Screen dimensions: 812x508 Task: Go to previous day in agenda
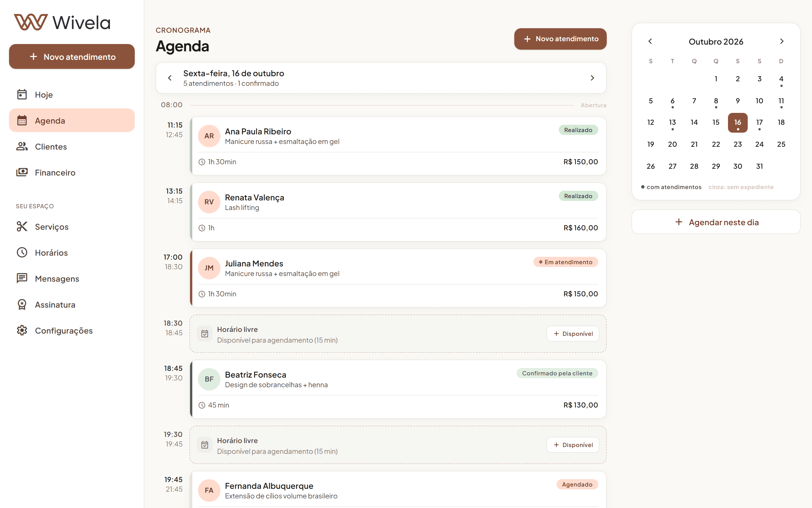point(170,78)
